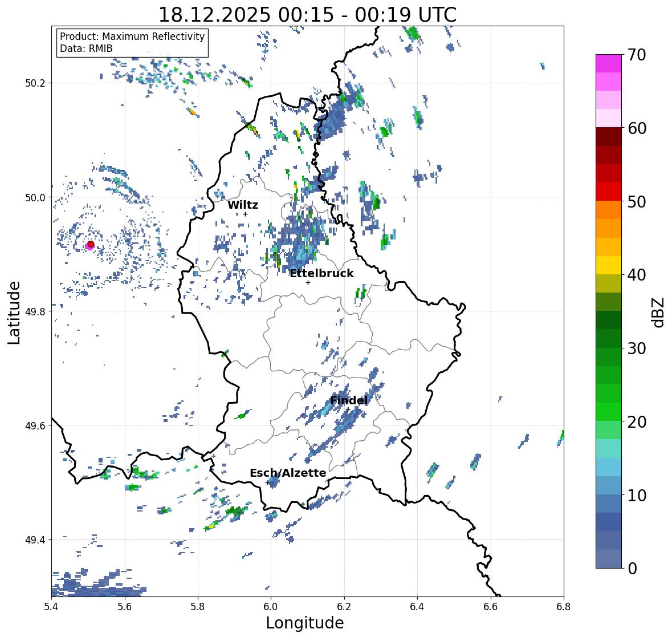Click the 6.6 longitude tick label

tap(491, 606)
